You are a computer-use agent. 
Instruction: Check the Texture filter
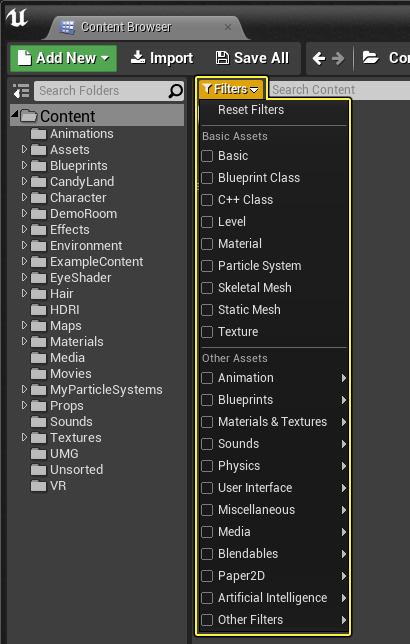tap(207, 332)
